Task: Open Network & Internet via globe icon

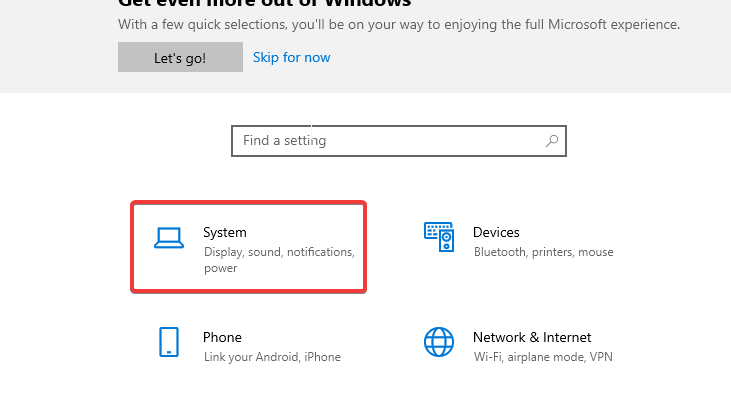Action: [439, 342]
